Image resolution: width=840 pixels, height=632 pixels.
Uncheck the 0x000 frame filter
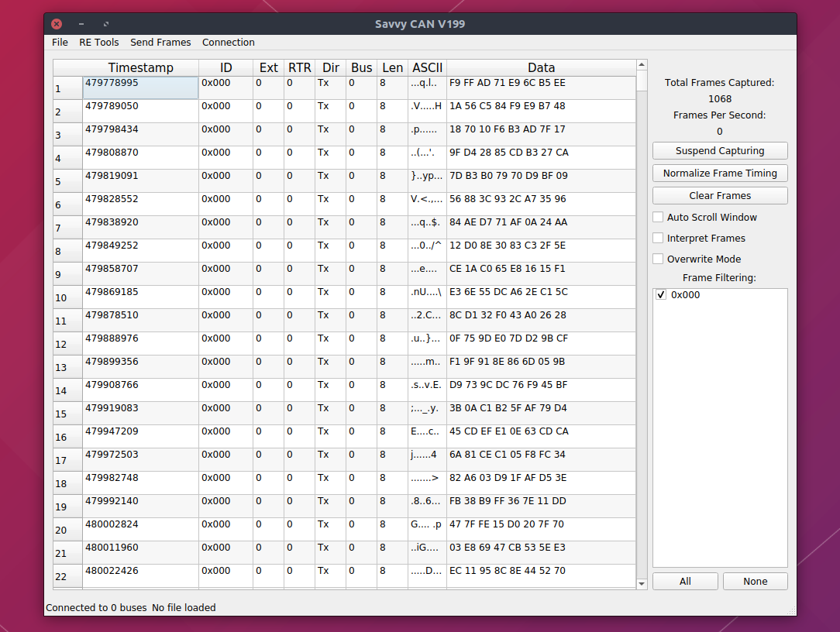661,294
